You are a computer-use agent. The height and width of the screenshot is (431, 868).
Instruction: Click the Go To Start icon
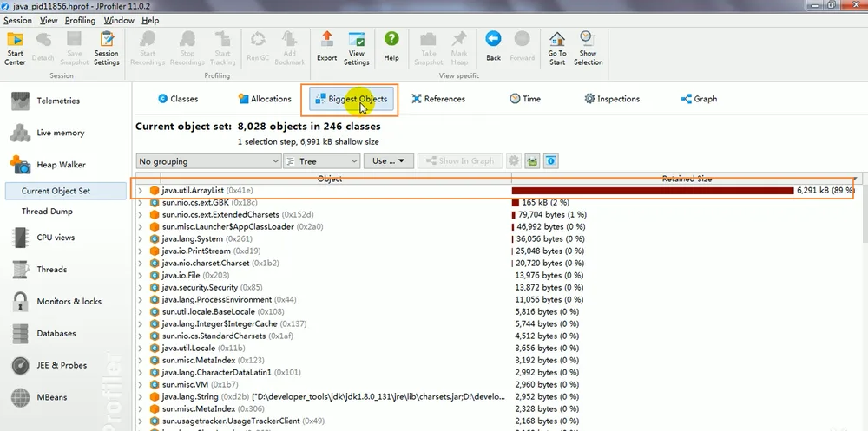(557, 49)
